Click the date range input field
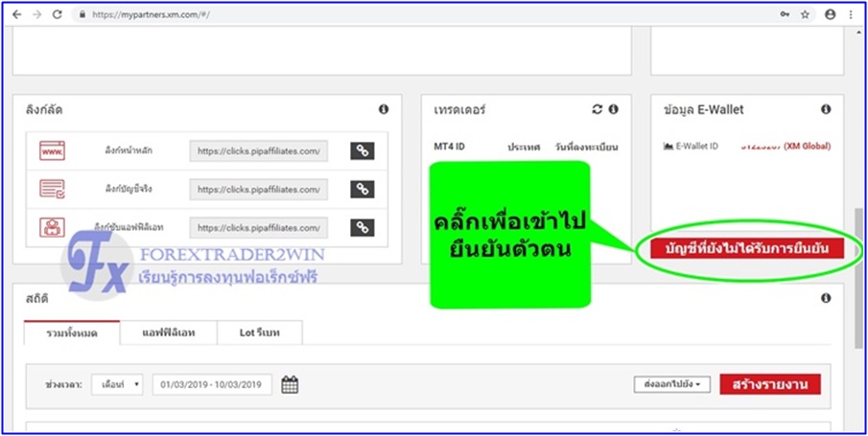 coord(212,384)
